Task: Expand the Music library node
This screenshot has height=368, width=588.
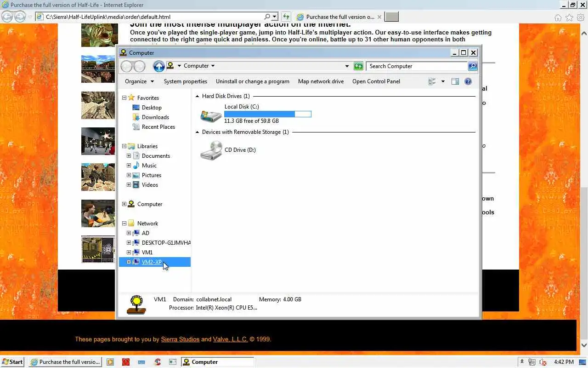Action: point(129,166)
